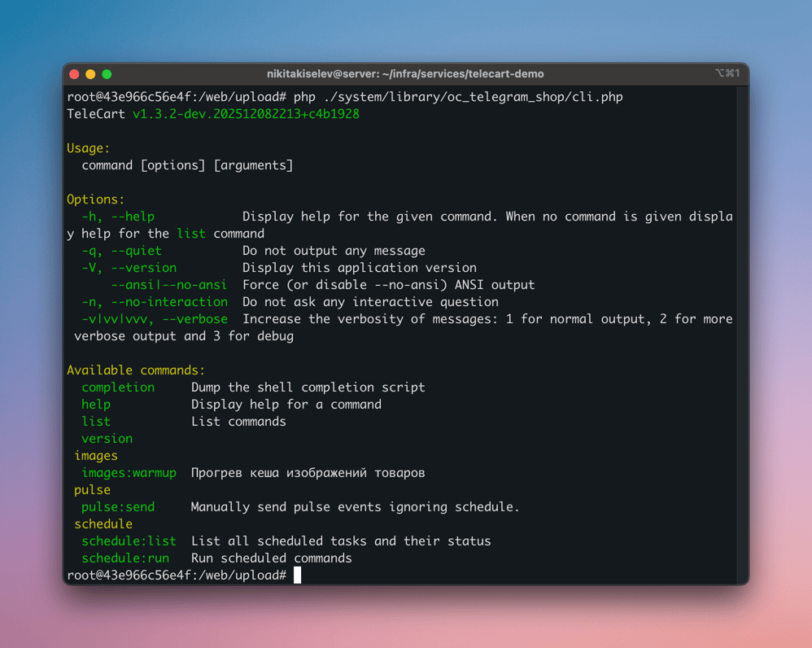Click the "schedule:list" command name
The width and height of the screenshot is (812, 648).
click(x=129, y=541)
